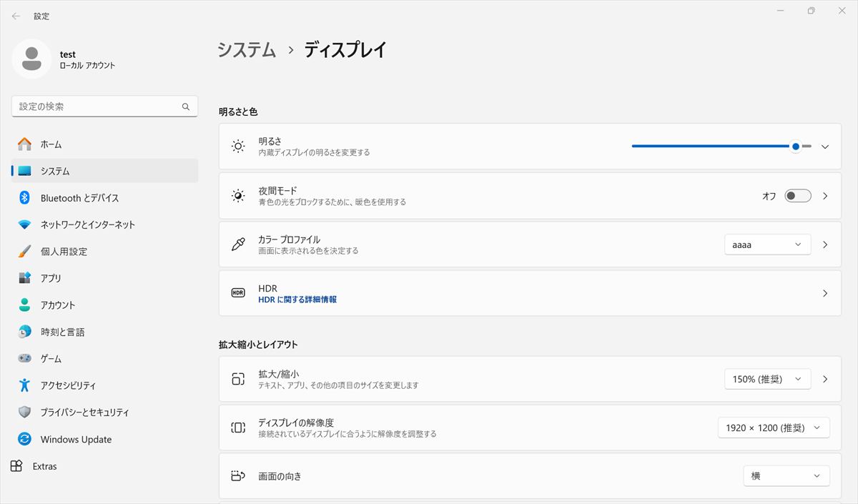The width and height of the screenshot is (858, 504).
Task: Click 画面に表示される色を決定する description
Action: pos(308,251)
